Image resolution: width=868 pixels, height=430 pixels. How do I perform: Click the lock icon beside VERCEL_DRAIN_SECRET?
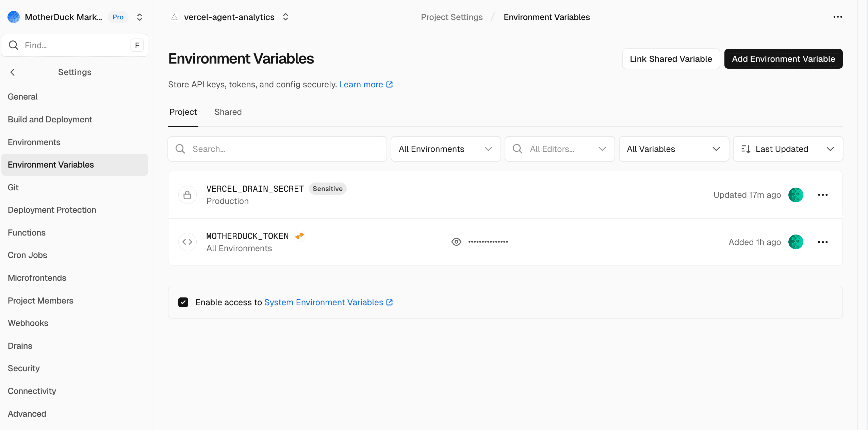coord(187,195)
